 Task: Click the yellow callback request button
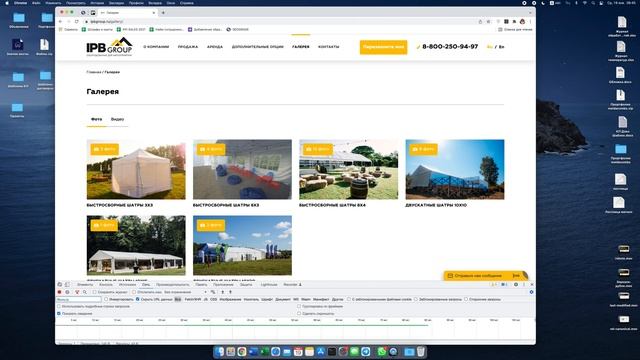tap(383, 47)
